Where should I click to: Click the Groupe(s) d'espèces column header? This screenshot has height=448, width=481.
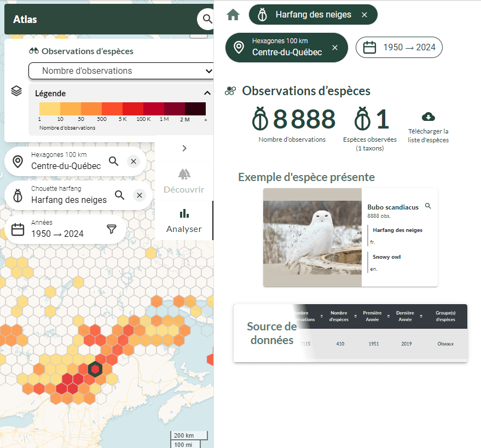pyautogui.click(x=445, y=316)
